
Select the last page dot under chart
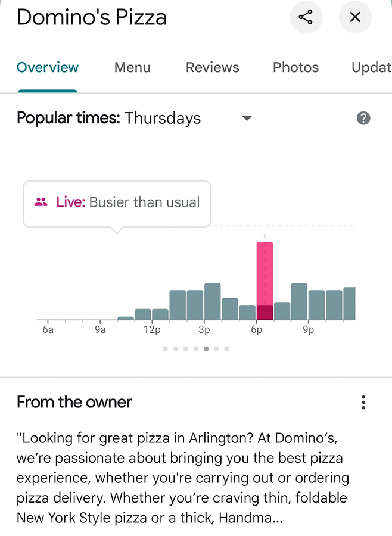point(227,349)
